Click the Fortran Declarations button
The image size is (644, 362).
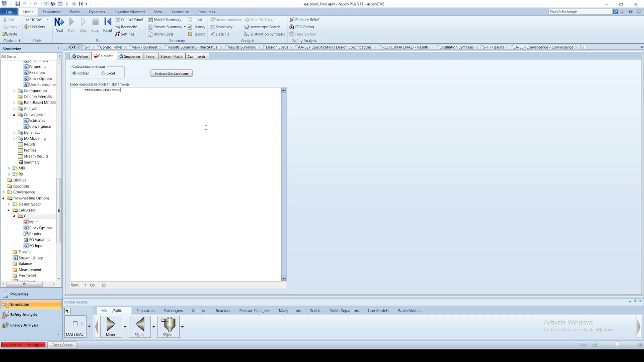tap(171, 73)
